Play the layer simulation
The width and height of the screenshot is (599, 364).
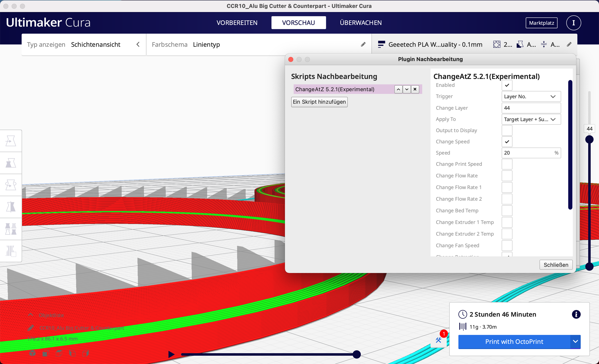click(171, 354)
